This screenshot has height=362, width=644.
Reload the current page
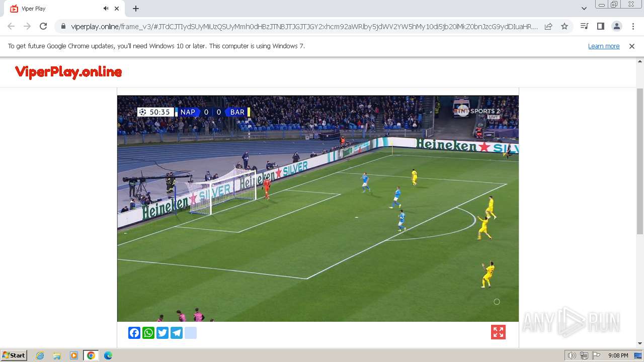click(43, 26)
